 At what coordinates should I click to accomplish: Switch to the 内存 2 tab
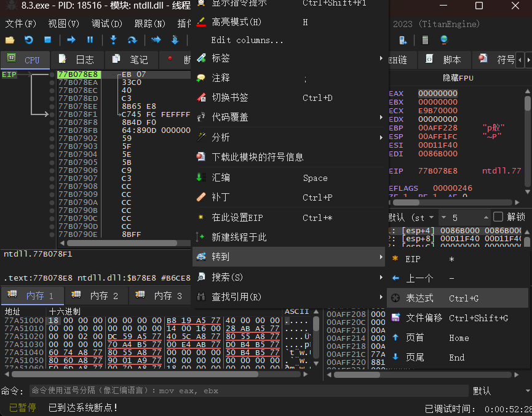click(x=96, y=296)
